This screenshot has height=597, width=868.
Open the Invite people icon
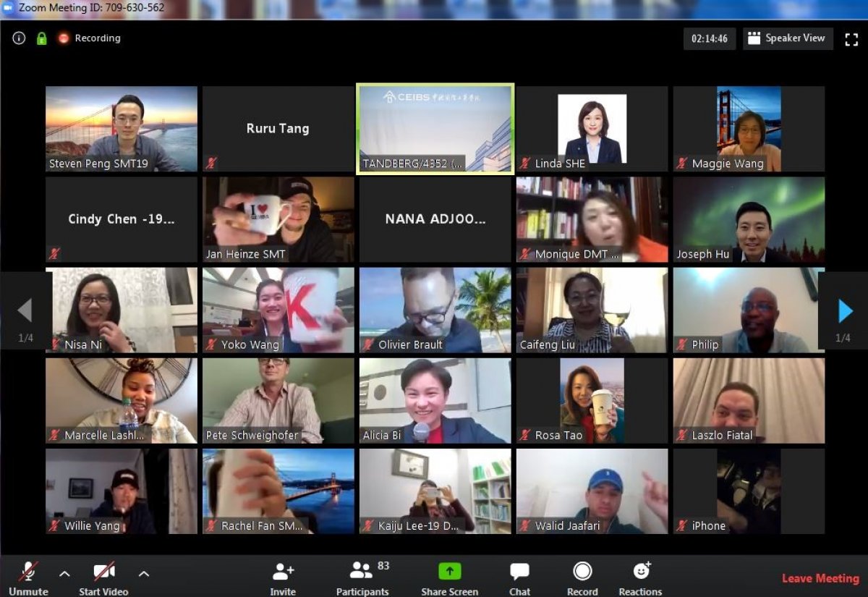point(283,572)
